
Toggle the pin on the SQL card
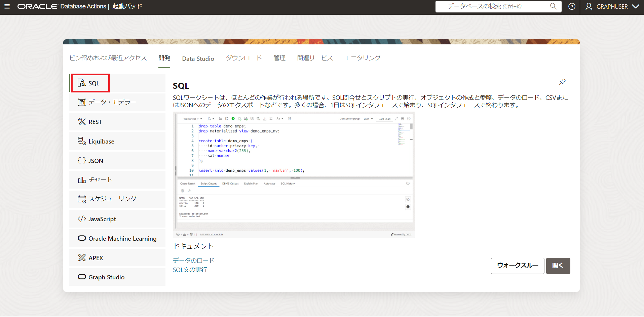point(562,81)
